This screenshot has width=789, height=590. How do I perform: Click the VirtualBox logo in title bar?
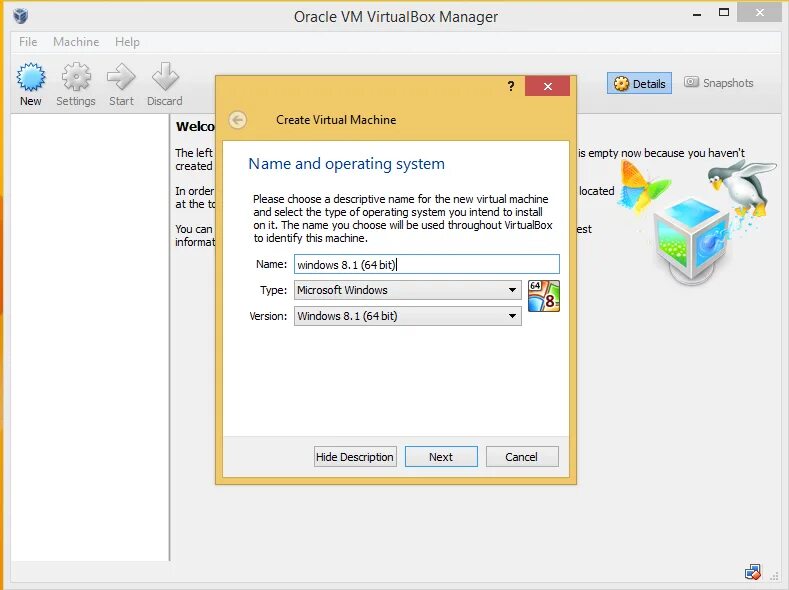coord(21,16)
